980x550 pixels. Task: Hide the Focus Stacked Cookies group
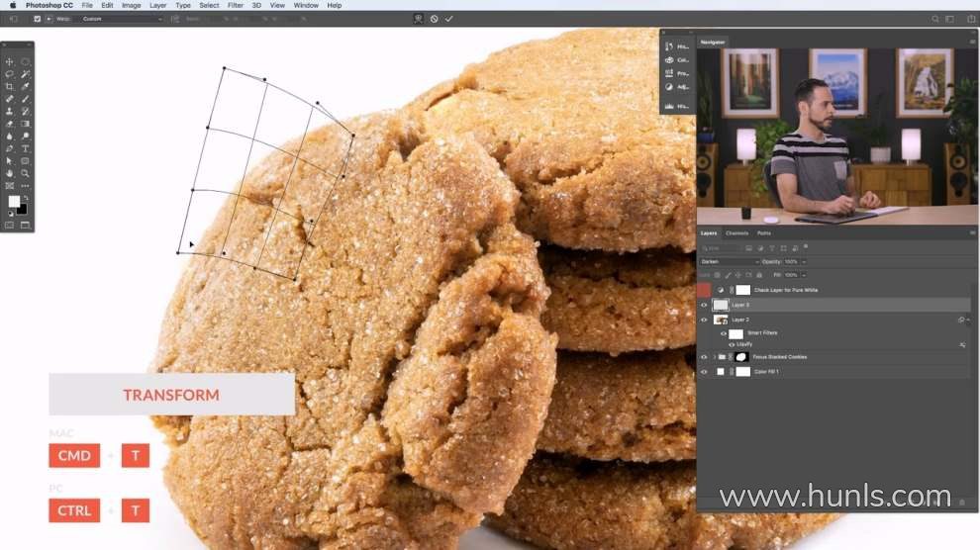point(704,357)
